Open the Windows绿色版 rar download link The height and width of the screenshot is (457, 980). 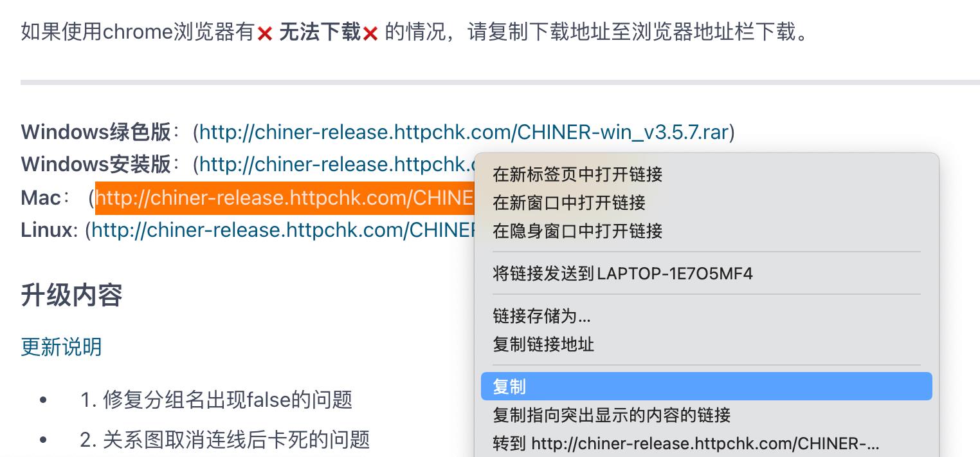pos(464,132)
